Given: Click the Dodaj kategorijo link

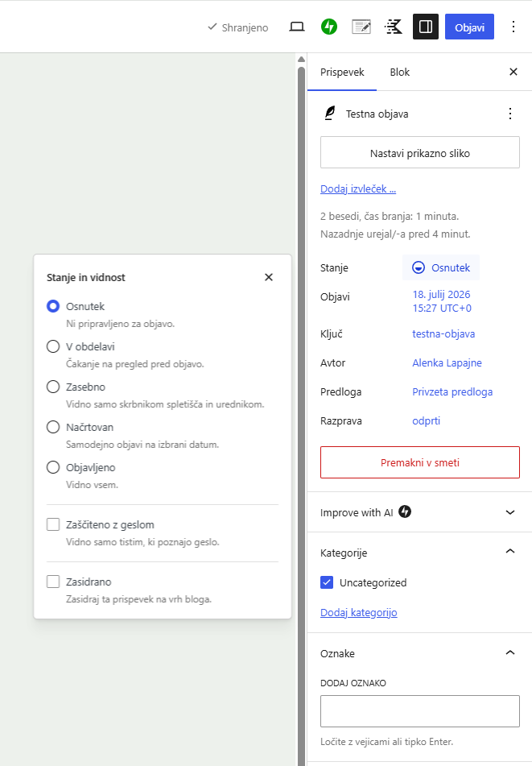Looking at the screenshot, I should [359, 612].
